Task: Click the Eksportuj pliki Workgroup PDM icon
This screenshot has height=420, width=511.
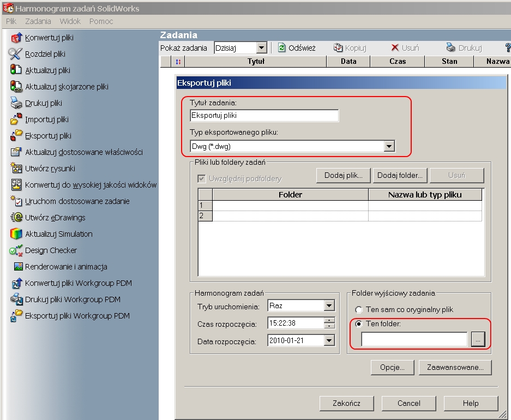Action: 16,316
